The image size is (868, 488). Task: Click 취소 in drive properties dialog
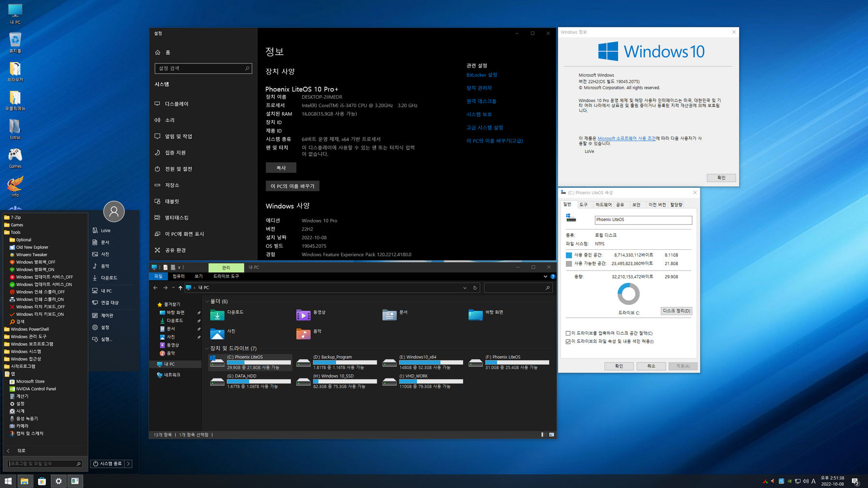coord(651,366)
